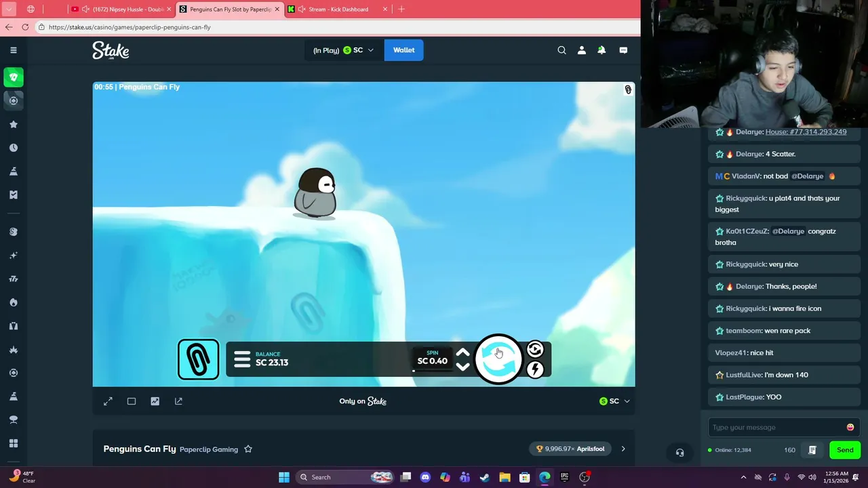Open the notifications bell in header
Screen dimensions: 868x488
(601, 50)
